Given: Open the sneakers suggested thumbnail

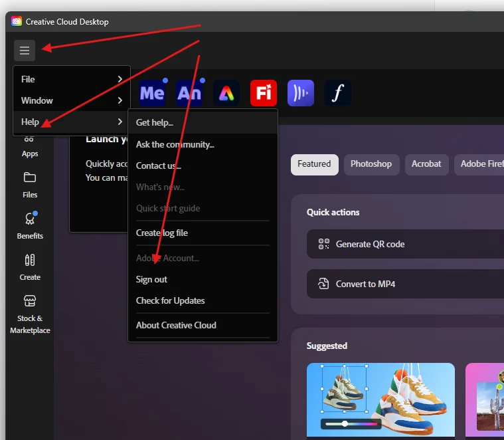Looking at the screenshot, I should [x=380, y=401].
